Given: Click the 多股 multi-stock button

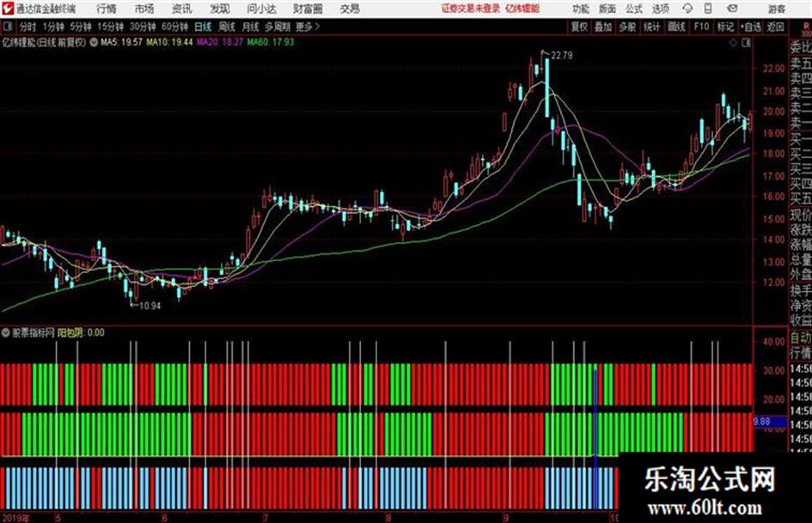Looking at the screenshot, I should click(x=627, y=27).
